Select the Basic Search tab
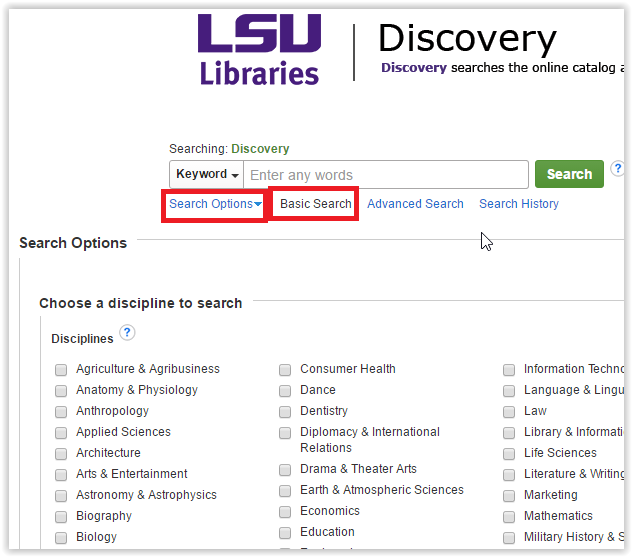 click(316, 204)
